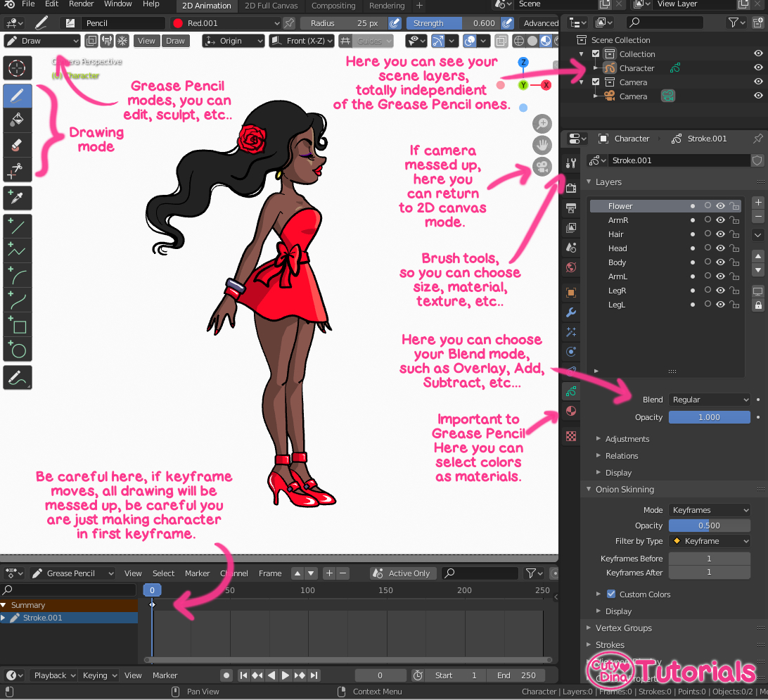Click the Active Only button
This screenshot has width=768, height=700.
click(x=402, y=573)
